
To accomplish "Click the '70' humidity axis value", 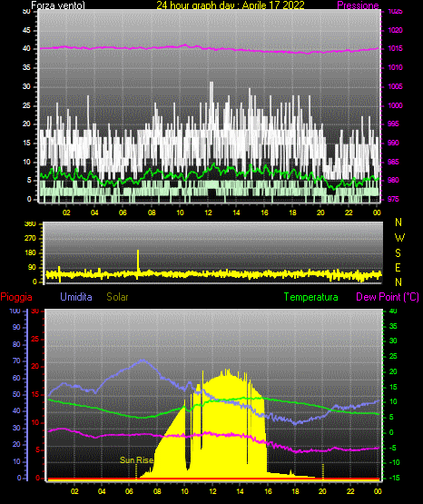I will [x=16, y=361].
